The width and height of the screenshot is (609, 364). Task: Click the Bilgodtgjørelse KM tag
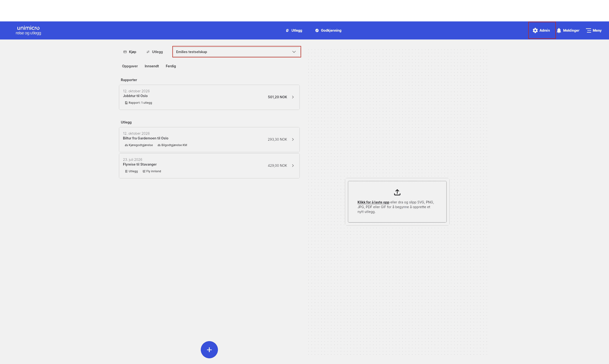click(172, 145)
